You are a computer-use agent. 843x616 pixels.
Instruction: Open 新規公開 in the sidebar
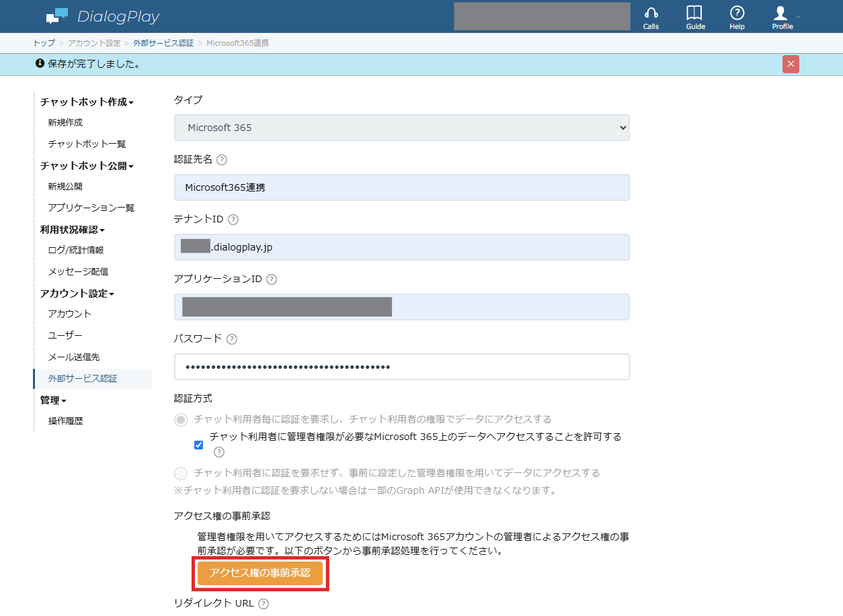[x=65, y=187]
